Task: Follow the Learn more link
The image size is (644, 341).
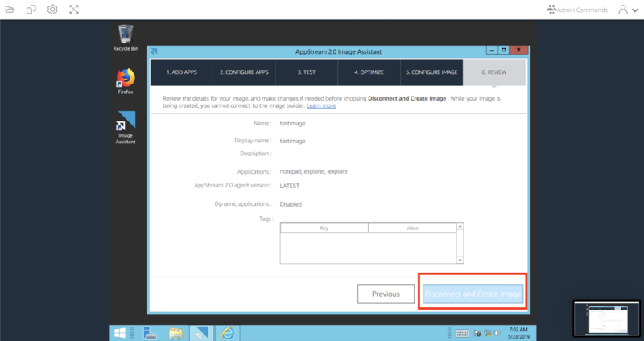Action: [x=321, y=105]
